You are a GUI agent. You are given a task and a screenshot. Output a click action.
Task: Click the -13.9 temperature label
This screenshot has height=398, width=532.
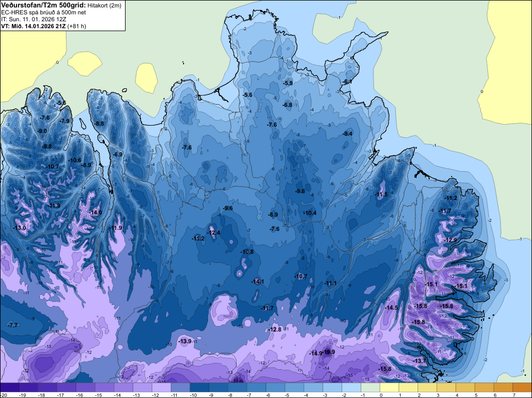(x=185, y=341)
